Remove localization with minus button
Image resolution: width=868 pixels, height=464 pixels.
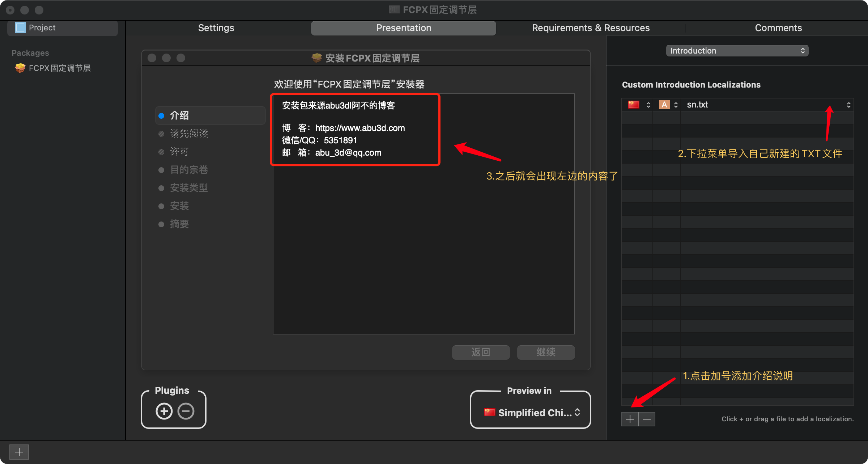[x=647, y=419]
